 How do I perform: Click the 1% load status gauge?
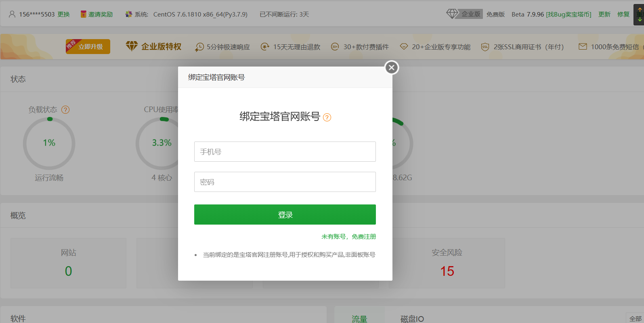pos(49,144)
